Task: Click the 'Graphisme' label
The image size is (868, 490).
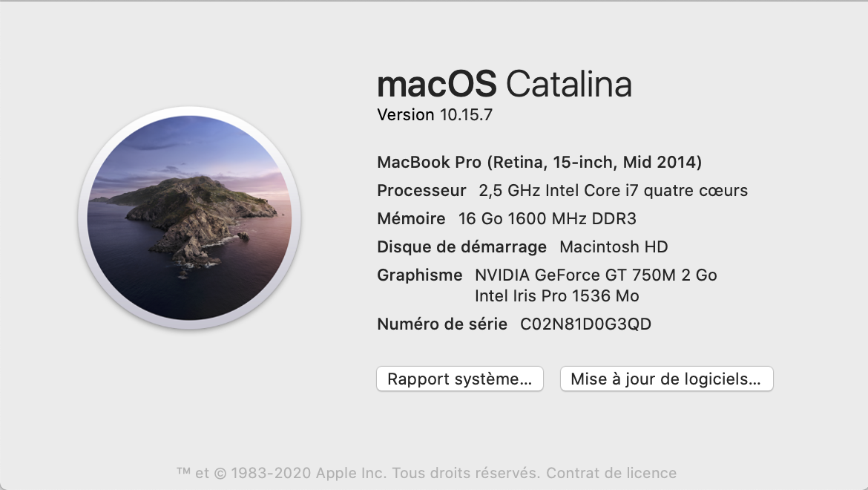Action: click(419, 275)
